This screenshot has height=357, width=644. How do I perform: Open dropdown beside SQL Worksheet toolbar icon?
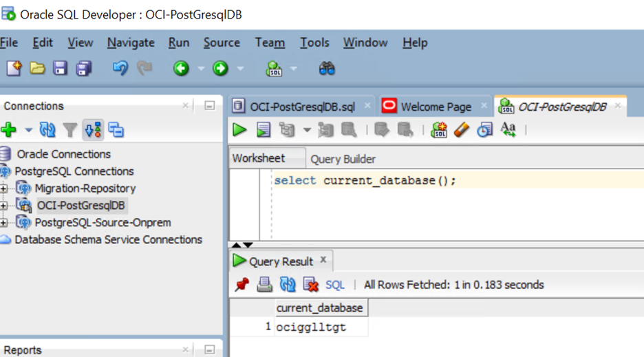coord(294,69)
